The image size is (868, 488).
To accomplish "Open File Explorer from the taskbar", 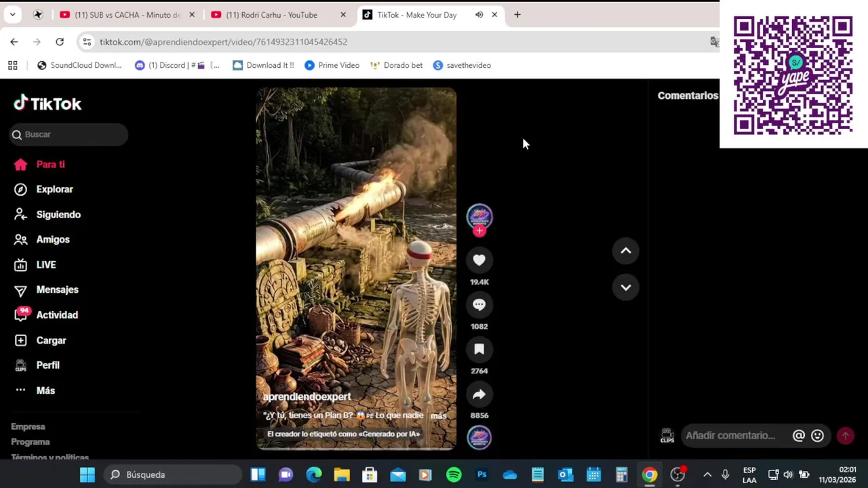I will coord(342,474).
